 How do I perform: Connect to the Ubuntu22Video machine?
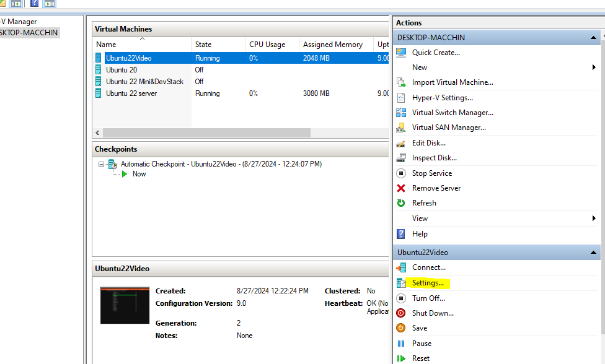click(x=428, y=267)
